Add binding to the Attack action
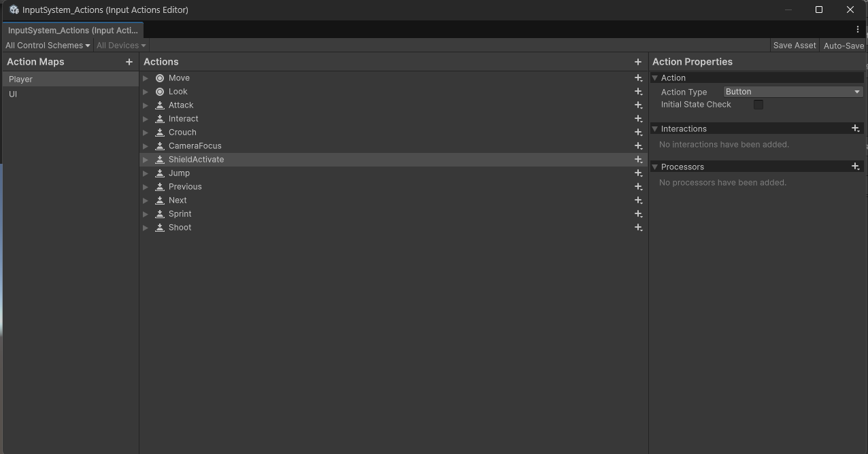Viewport: 868px width, 454px height. pyautogui.click(x=638, y=105)
